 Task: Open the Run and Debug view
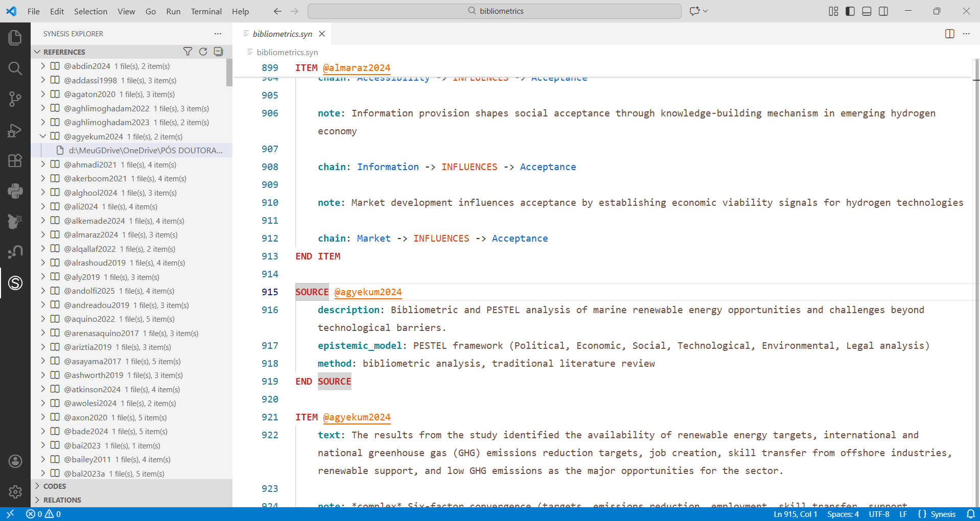[x=15, y=131]
